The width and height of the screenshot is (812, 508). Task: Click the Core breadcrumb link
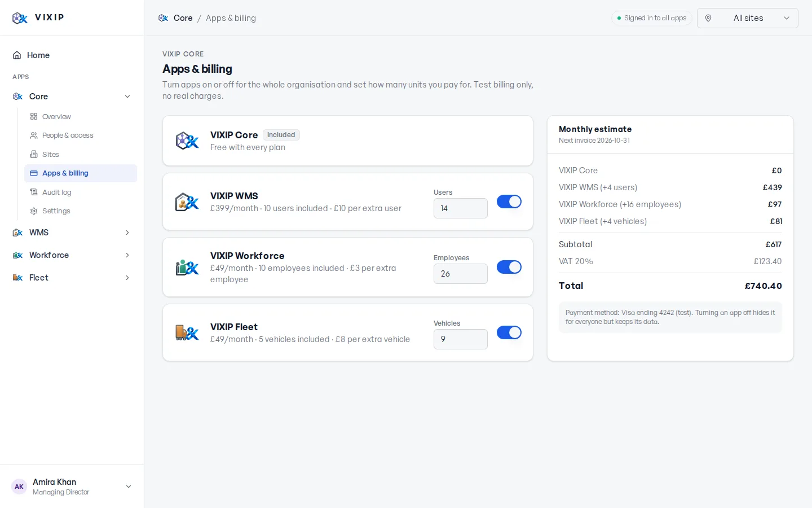[183, 18]
